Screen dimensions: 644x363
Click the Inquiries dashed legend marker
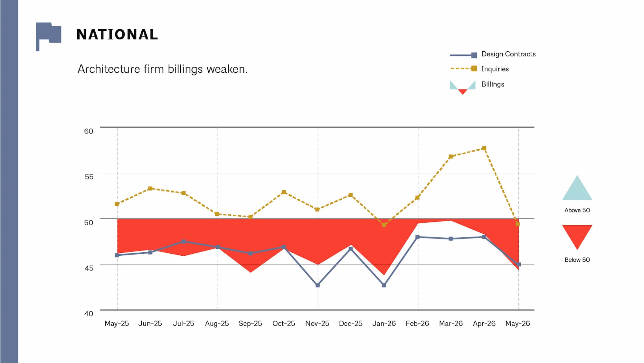coord(463,69)
